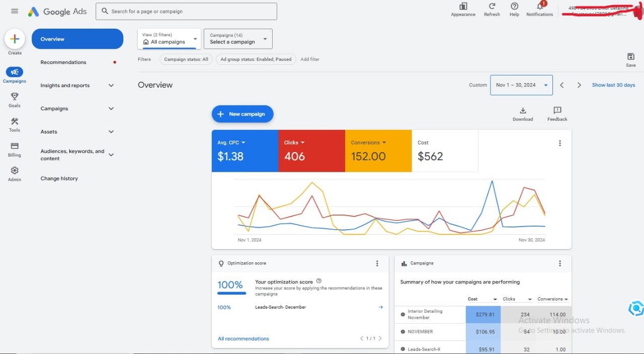Image resolution: width=644 pixels, height=354 pixels.
Task: Change the Conversions metric tile dropdown
Action: (384, 143)
